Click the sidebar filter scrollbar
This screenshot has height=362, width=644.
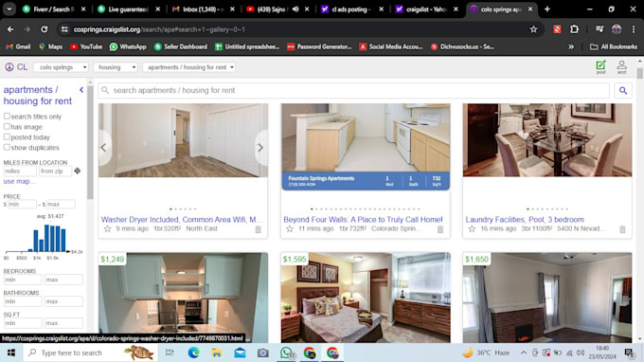pos(90,142)
